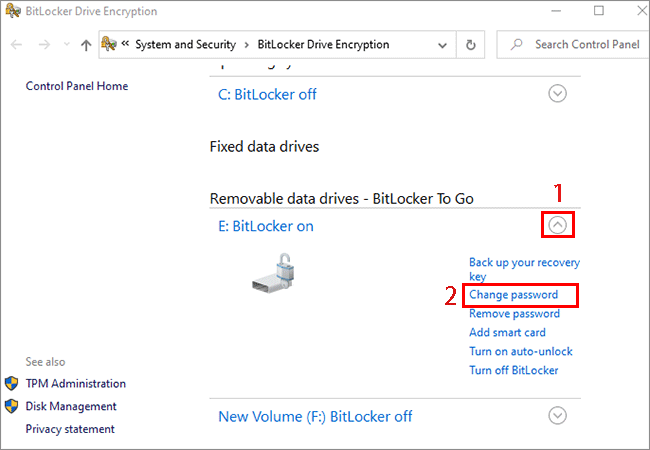Open recent locations dropdown arrow
This screenshot has width=650, height=450.
click(67, 44)
